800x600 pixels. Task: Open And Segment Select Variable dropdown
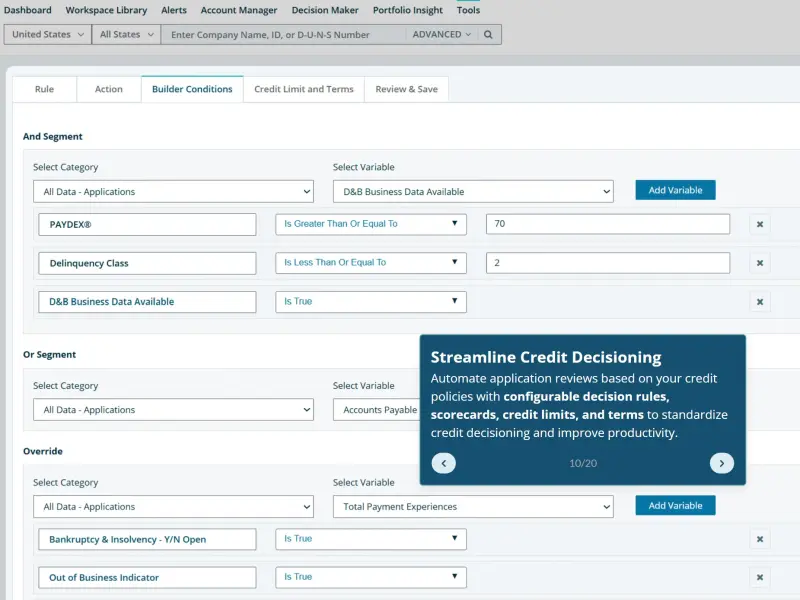point(473,192)
